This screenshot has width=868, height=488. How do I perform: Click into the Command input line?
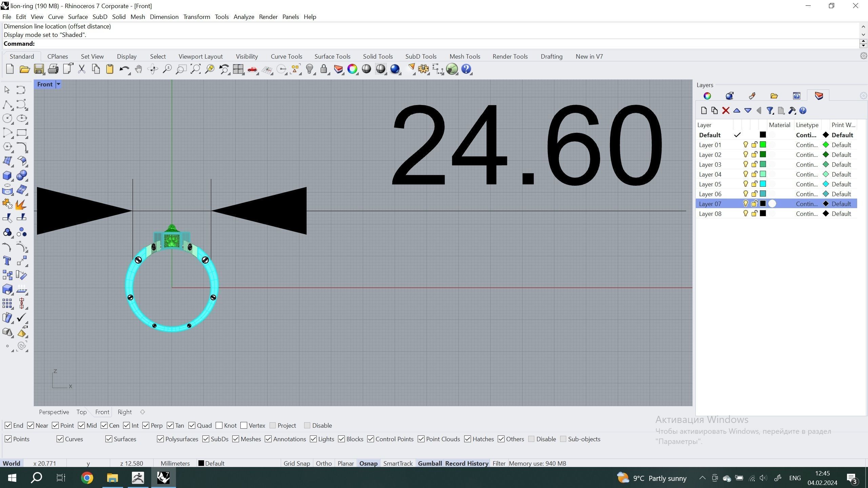click(441, 43)
